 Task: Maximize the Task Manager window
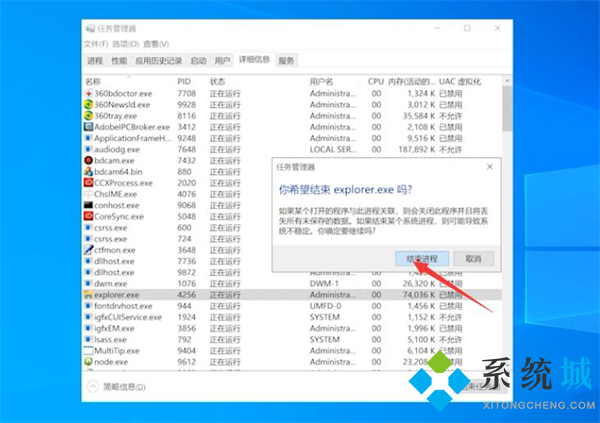(467, 28)
